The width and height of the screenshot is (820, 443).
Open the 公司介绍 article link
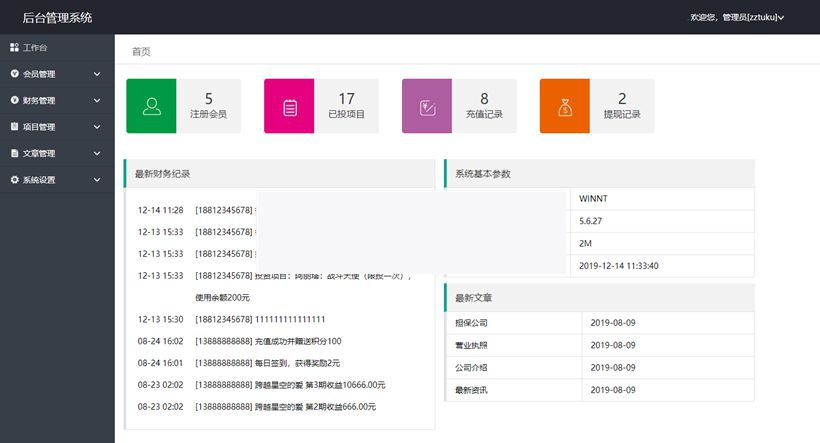471,367
